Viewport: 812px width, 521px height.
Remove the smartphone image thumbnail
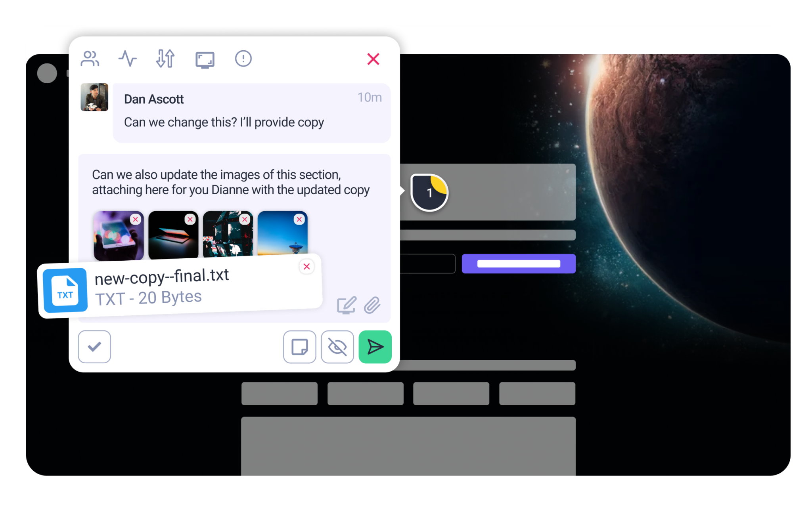(x=136, y=219)
